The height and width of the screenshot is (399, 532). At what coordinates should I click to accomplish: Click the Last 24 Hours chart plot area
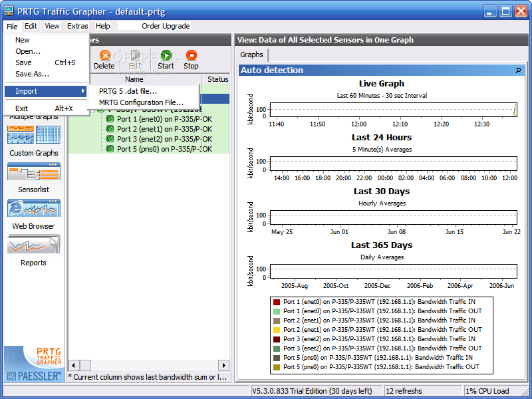tap(394, 164)
